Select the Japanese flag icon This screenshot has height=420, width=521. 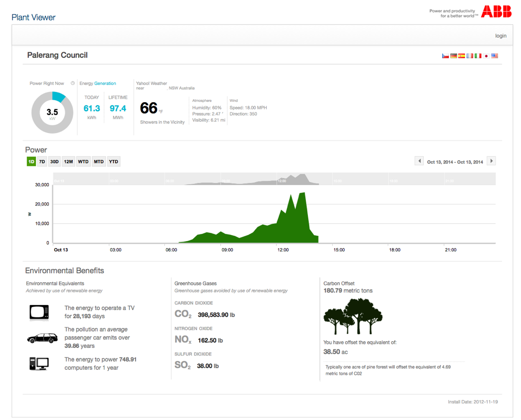[486, 56]
